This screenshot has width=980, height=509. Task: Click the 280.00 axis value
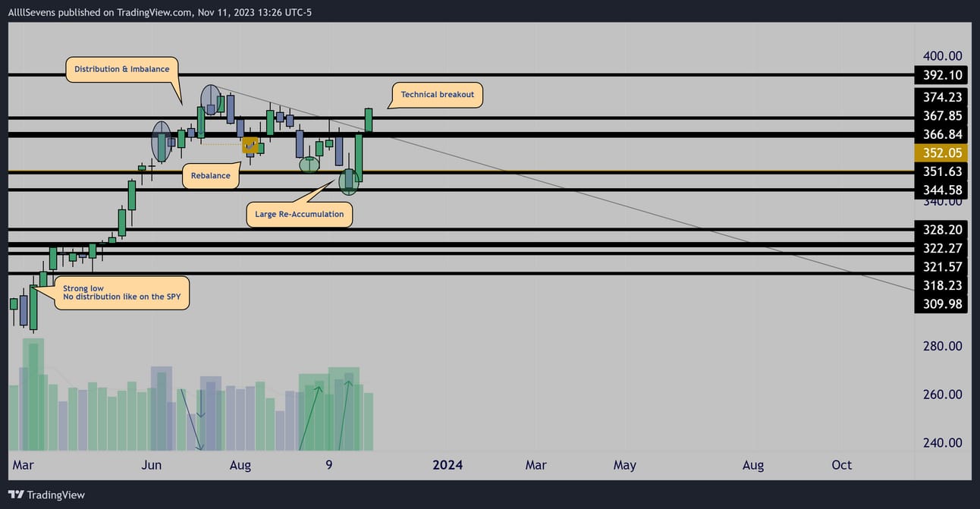[x=943, y=346]
